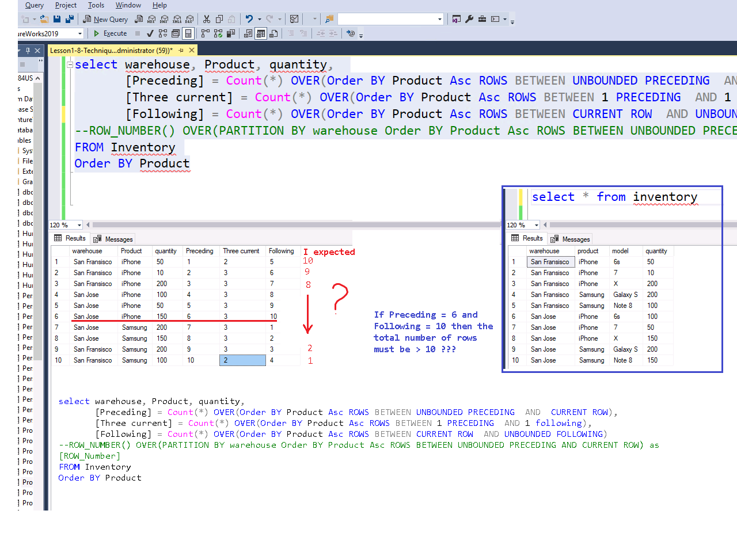Viewport: 737px width, 560px height.
Task: Open a Database Engine Query
Action: pyautogui.click(x=139, y=19)
